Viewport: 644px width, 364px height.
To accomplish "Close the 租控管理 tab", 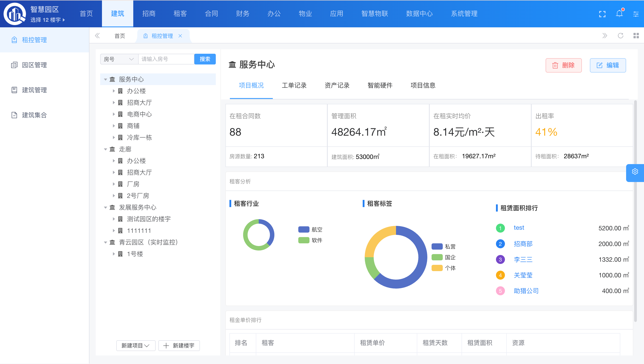I will click(180, 36).
